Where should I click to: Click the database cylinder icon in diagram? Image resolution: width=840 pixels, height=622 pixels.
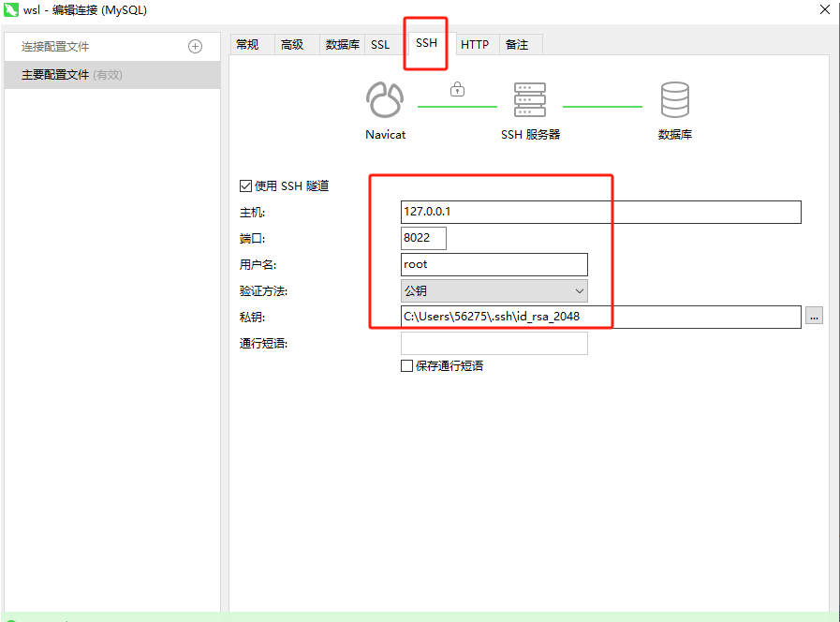tap(674, 99)
